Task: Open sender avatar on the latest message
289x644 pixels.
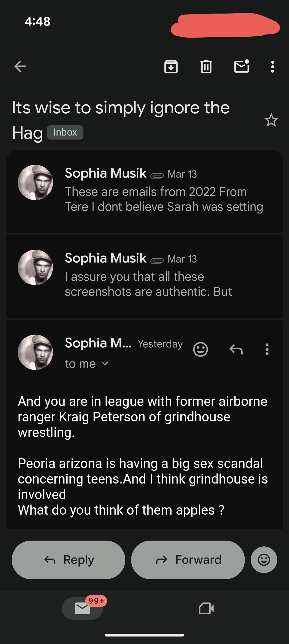Action: 35,352
